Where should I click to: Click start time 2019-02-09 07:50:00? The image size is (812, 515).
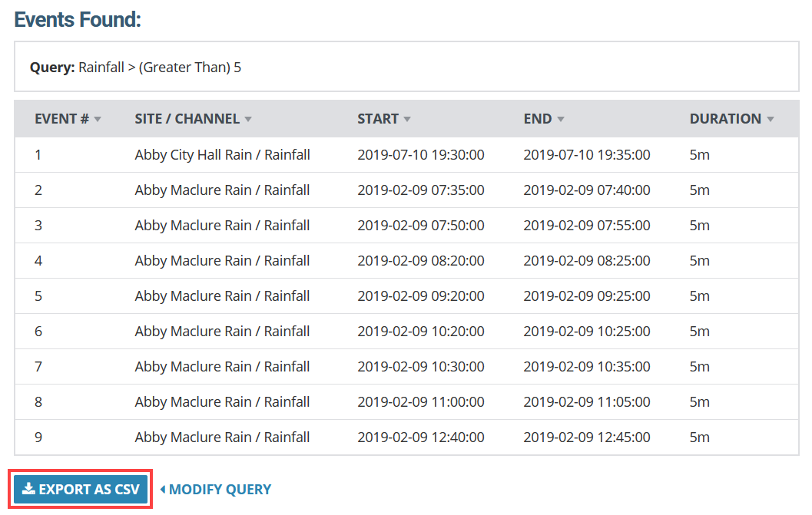click(420, 225)
